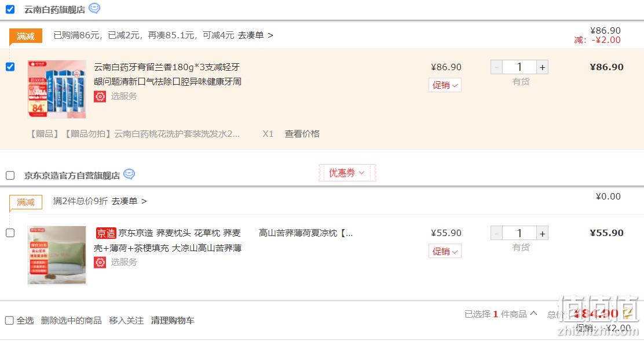Uncheck the 云南白药旗舰店 store checkbox
The height and width of the screenshot is (341, 644).
tap(10, 9)
